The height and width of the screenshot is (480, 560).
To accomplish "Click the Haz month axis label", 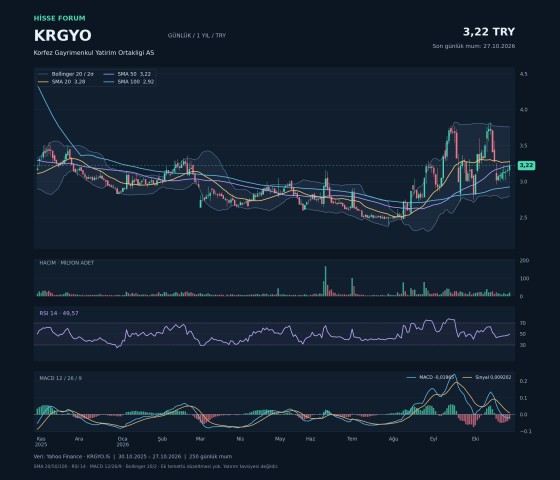I will click(x=310, y=439).
